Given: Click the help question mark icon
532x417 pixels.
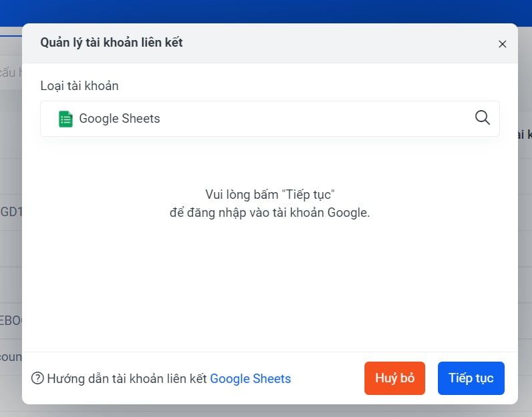Looking at the screenshot, I should tap(37, 378).
